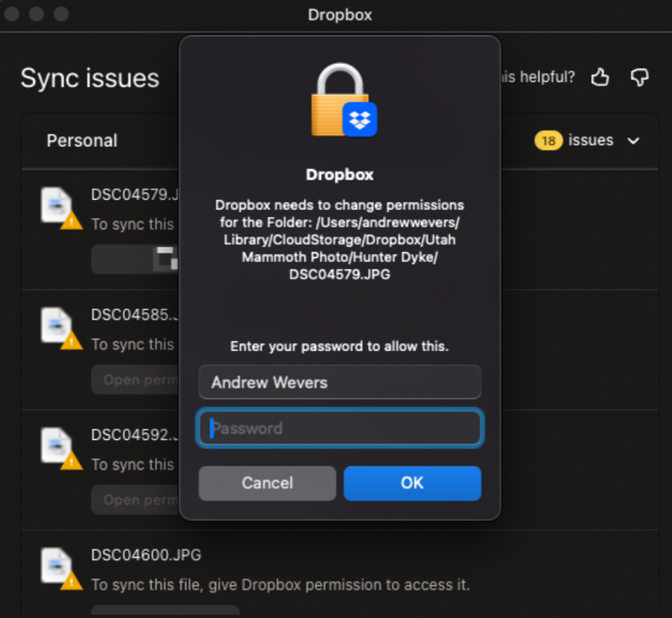Collapse the 18 issues chevron
The image size is (672, 618).
click(x=633, y=141)
